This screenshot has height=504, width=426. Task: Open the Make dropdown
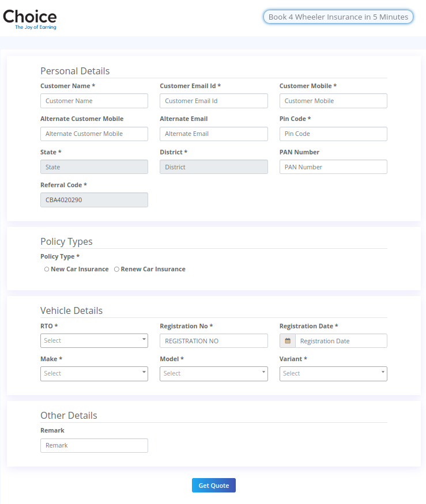[94, 373]
